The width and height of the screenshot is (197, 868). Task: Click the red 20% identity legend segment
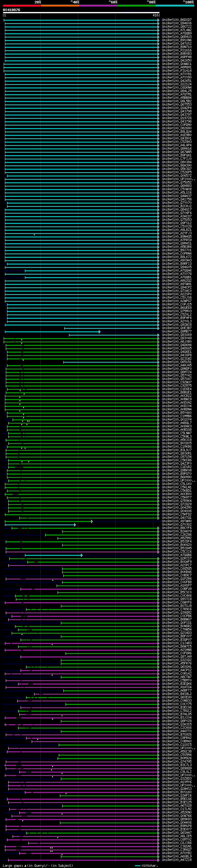pos(22,6)
